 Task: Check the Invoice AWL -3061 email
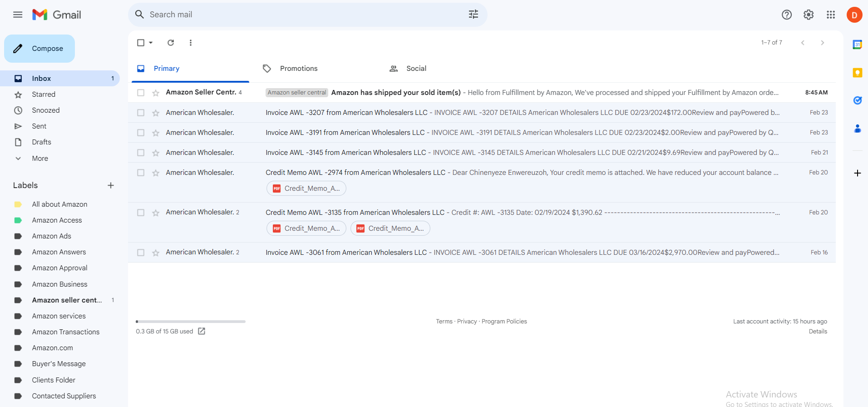(141, 253)
